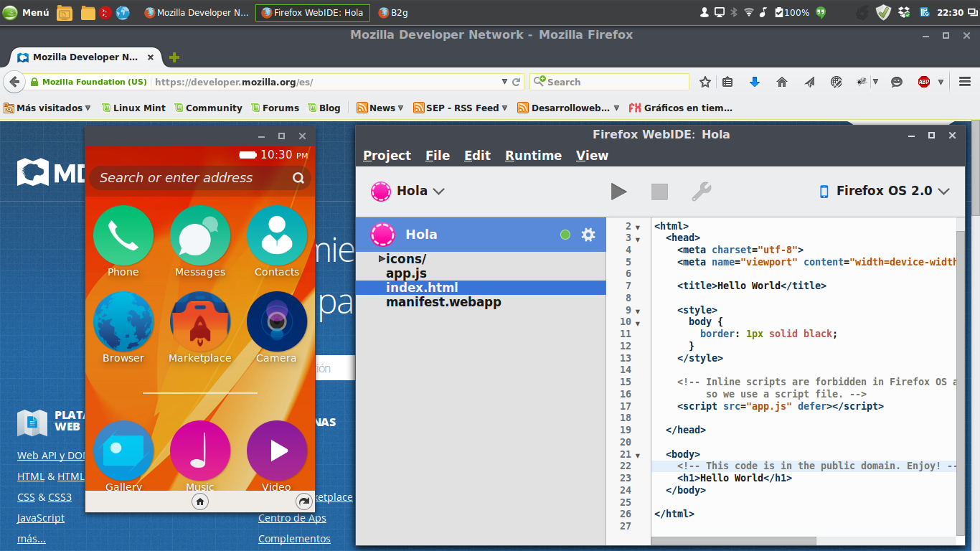980x551 pixels.
Task: Go to the Firefox home page icon
Action: (x=782, y=82)
